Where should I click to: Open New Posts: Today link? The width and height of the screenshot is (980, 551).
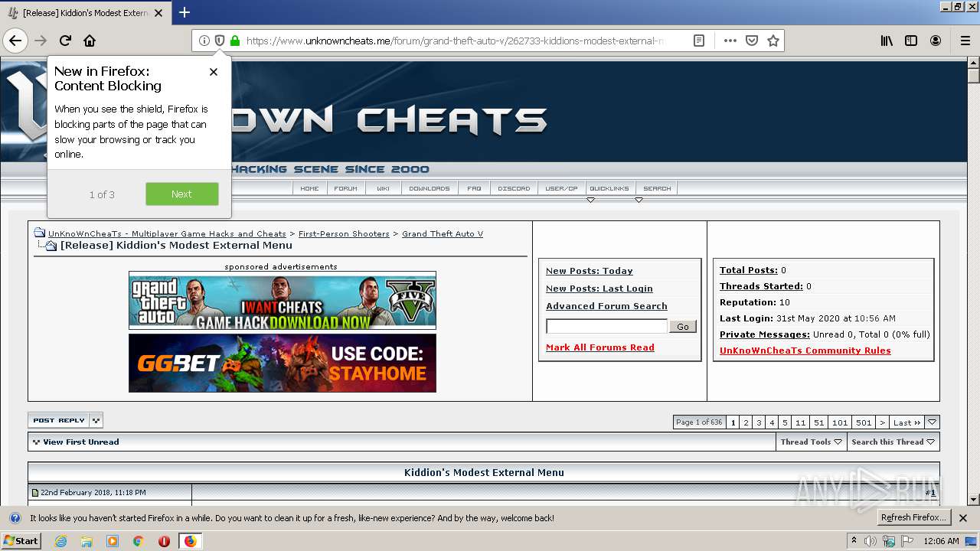590,271
